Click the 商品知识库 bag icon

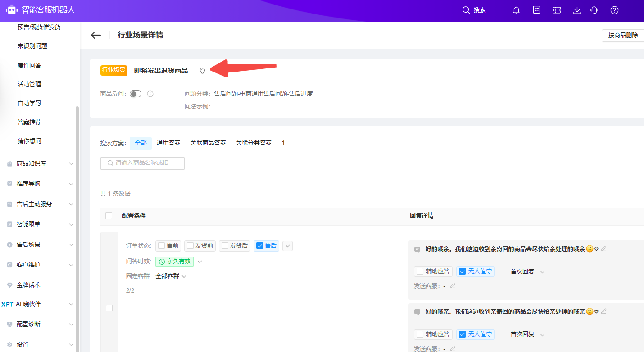pyautogui.click(x=9, y=164)
